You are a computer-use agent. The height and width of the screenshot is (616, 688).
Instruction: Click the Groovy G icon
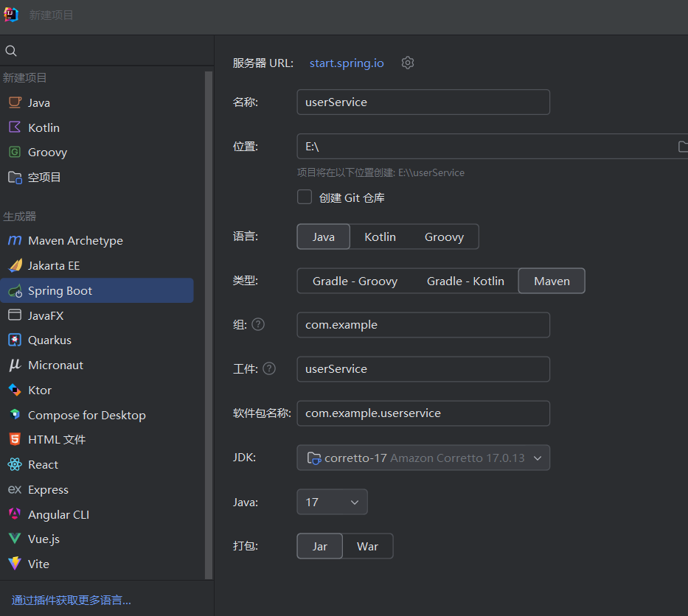(x=15, y=152)
